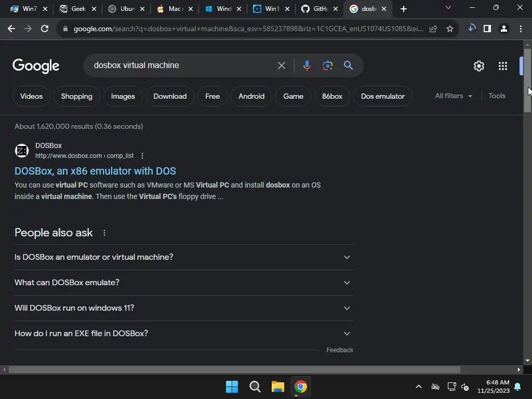
Task: Click the horizontal scrollbar thumb
Action: [234, 369]
